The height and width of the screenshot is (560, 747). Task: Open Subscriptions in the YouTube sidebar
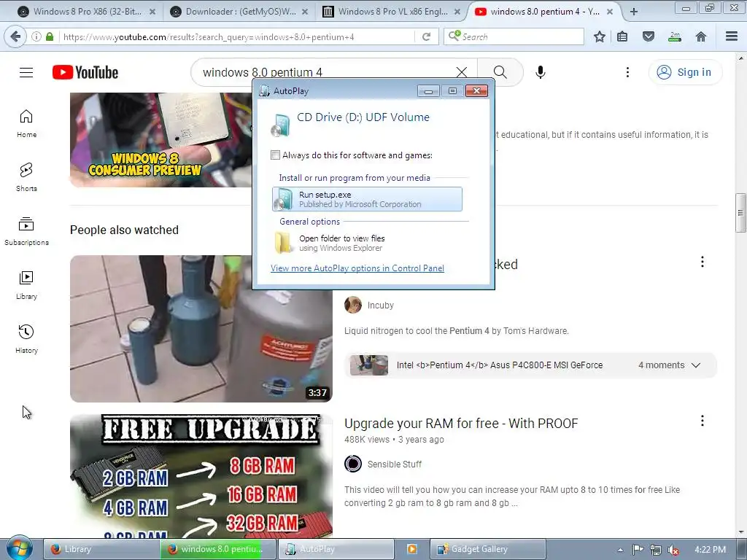pyautogui.click(x=27, y=231)
